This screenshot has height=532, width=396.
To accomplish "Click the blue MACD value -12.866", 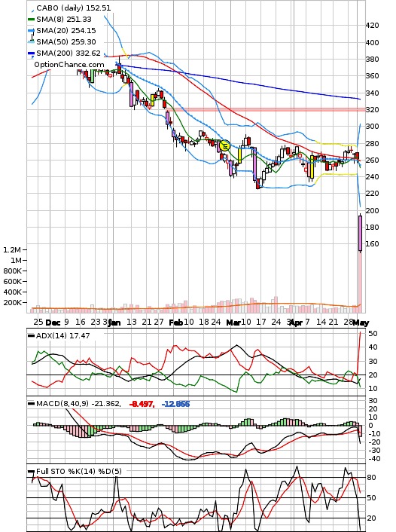I will tap(175, 404).
